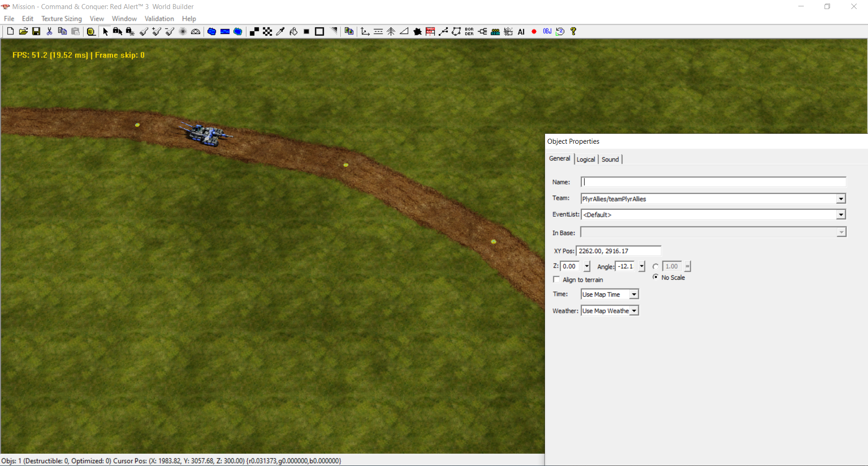Open the View menu

(97, 19)
